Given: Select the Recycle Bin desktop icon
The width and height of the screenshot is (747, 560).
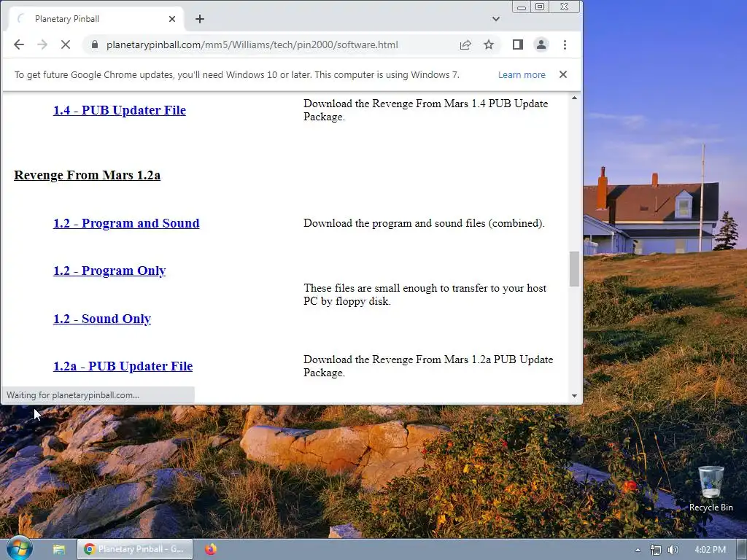Looking at the screenshot, I should 711,489.
